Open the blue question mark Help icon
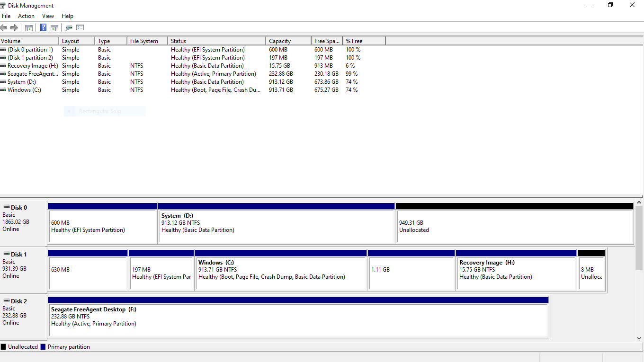Image resolution: width=644 pixels, height=362 pixels. (x=44, y=28)
